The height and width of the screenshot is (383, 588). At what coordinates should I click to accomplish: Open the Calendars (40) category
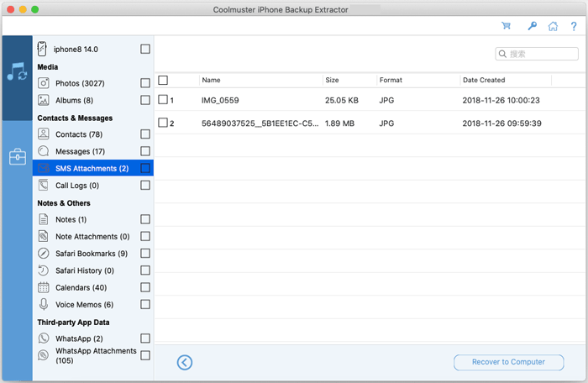(x=81, y=288)
